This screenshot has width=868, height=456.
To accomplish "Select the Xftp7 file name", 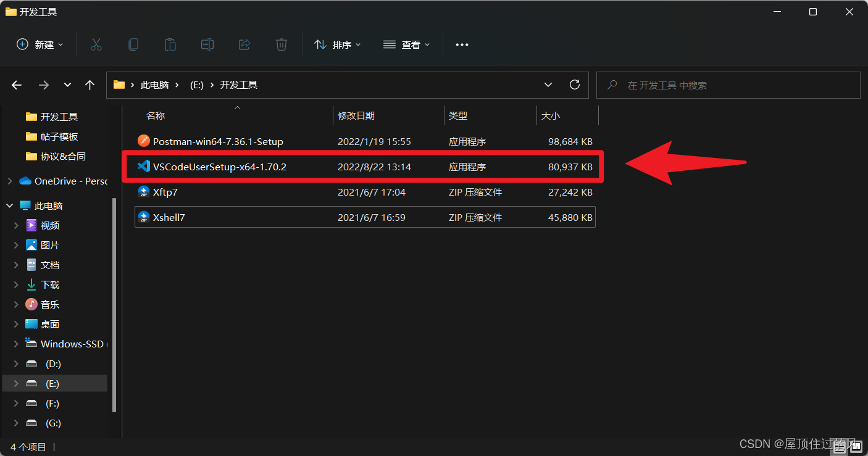I will (165, 192).
